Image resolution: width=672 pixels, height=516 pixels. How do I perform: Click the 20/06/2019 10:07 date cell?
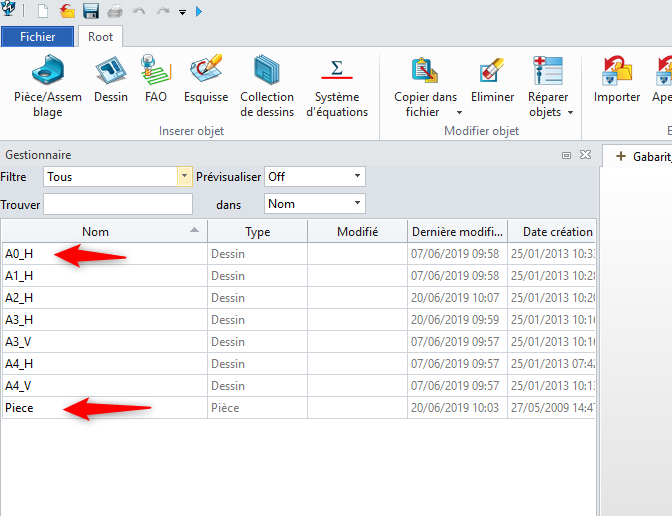click(x=455, y=298)
